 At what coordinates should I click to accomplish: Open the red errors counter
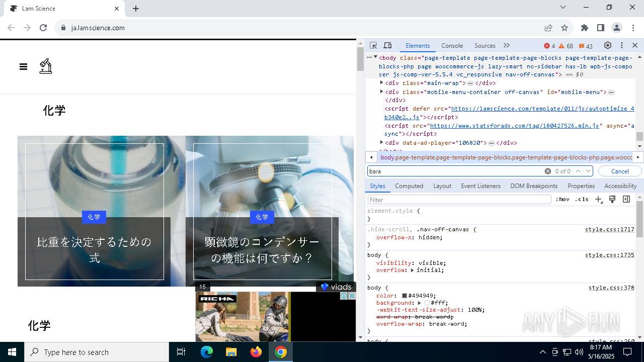549,46
